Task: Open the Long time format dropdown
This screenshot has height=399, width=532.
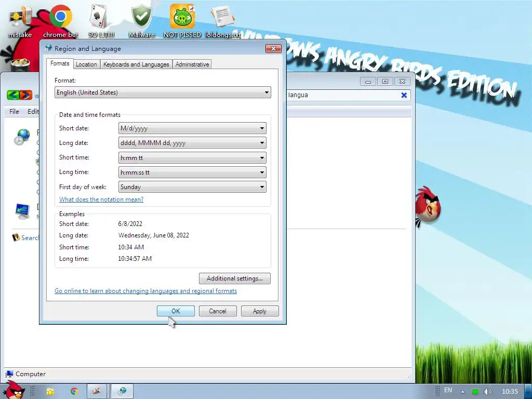Action: (192, 172)
